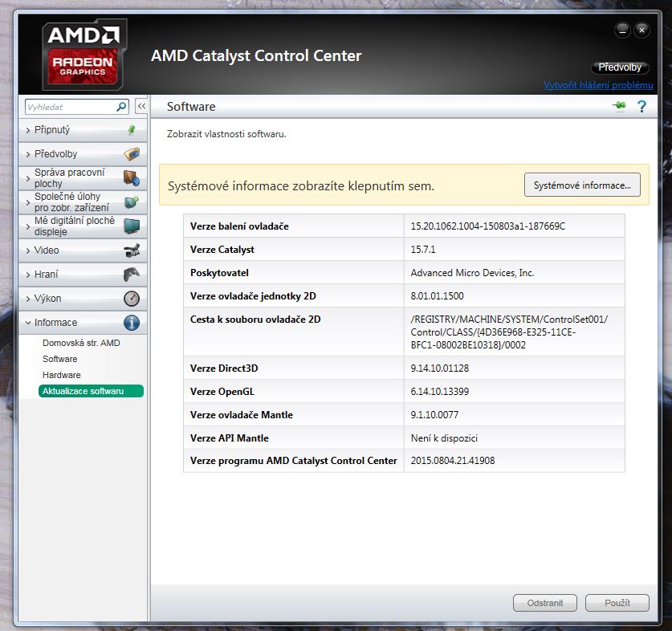
Task: Open help via the question mark icon
Action: [641, 107]
